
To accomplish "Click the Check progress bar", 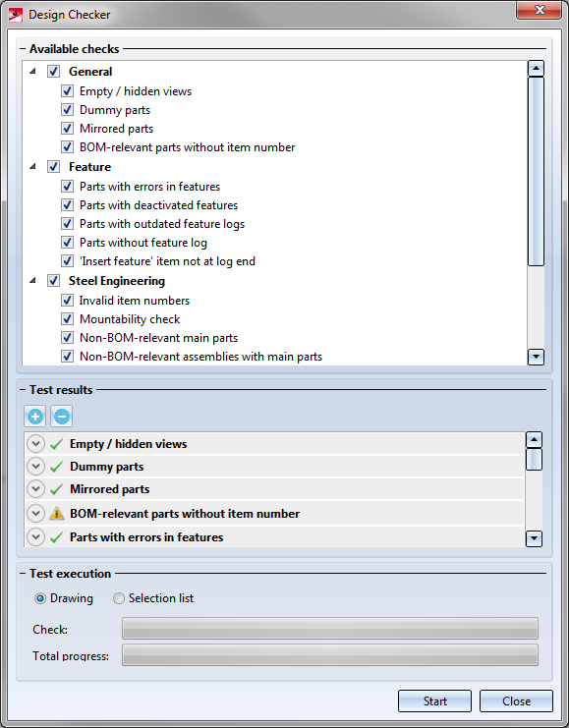I will (330, 629).
